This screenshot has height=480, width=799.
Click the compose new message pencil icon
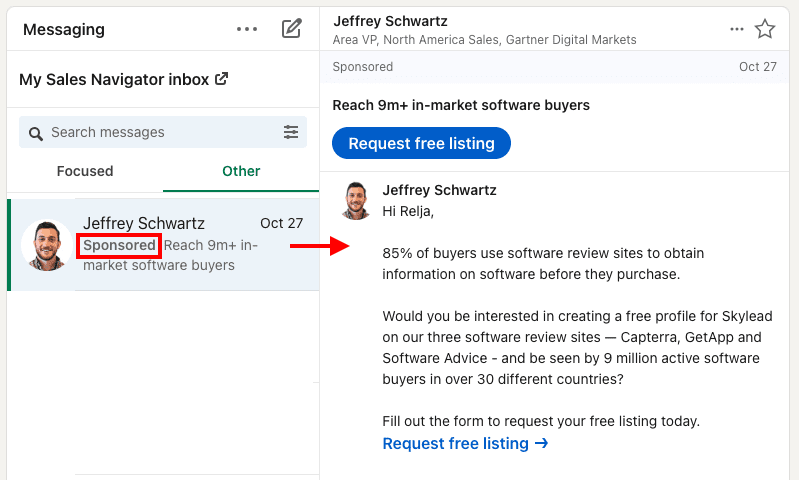pyautogui.click(x=292, y=29)
